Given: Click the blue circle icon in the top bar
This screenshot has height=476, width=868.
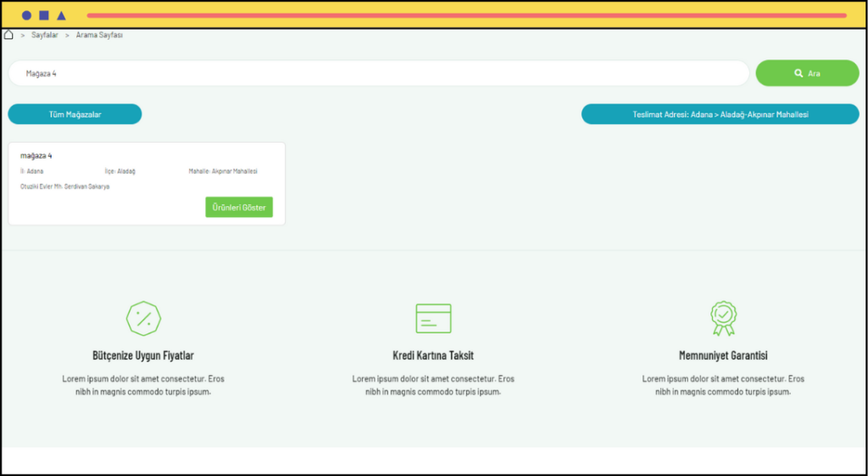Looking at the screenshot, I should point(26,15).
